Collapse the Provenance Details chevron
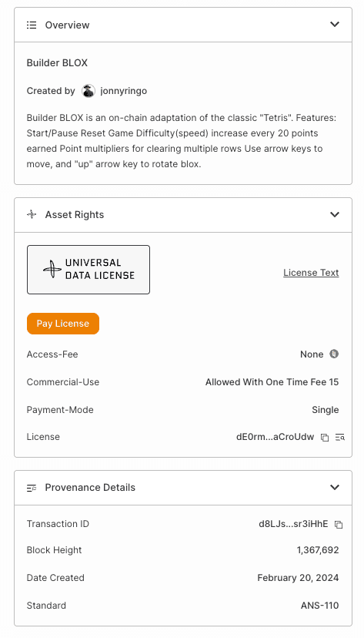The width and height of the screenshot is (364, 638). [334, 487]
